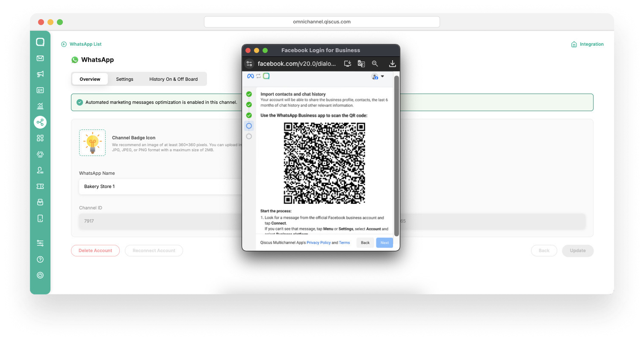Select the current blue-ring step in popup stepper
Screen dimensions: 644x341
249,126
